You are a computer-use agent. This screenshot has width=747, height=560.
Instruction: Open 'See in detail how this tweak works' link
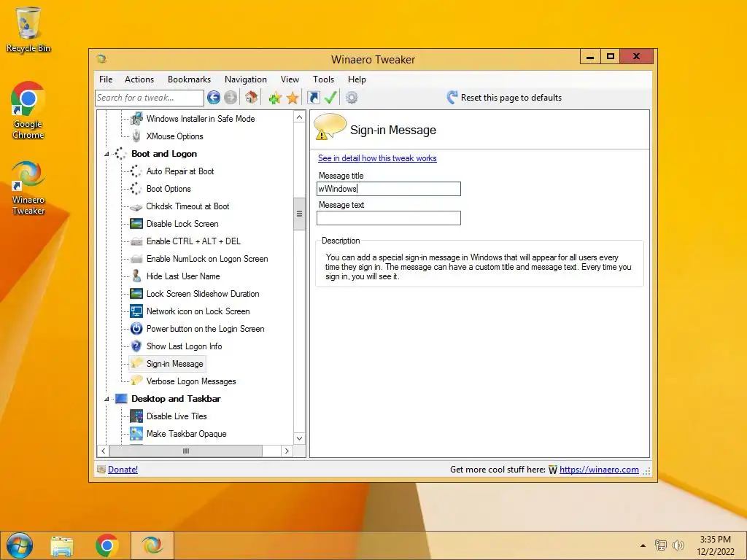pos(377,158)
